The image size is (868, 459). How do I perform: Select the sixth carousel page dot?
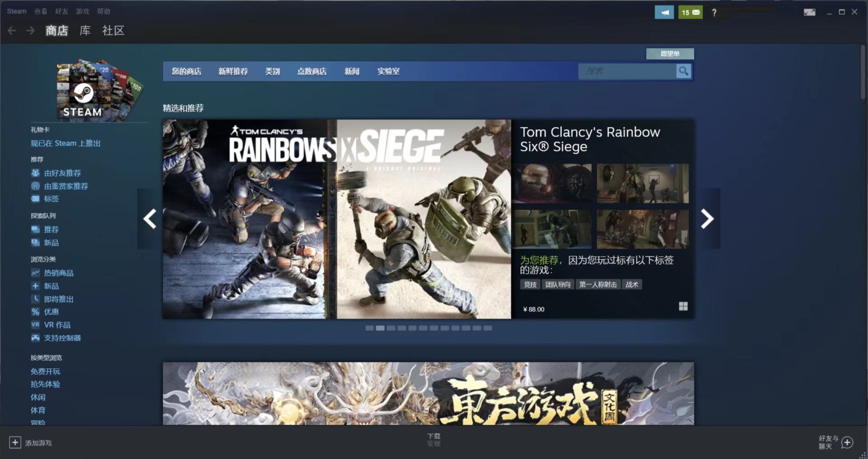423,328
